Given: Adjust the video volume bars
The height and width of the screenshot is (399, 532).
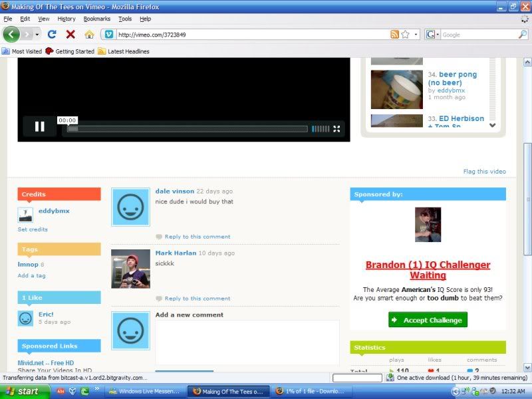Looking at the screenshot, I should (321, 128).
